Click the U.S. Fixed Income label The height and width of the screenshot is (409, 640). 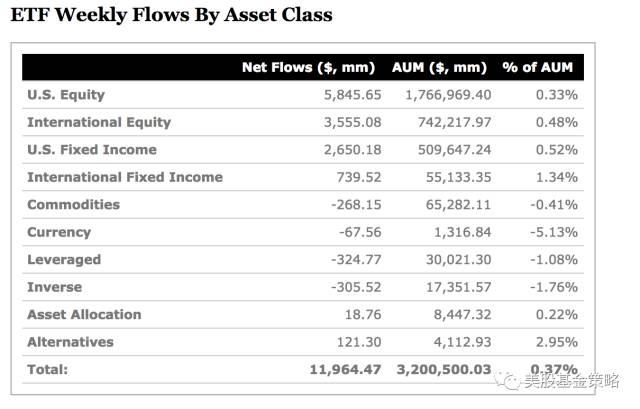(92, 150)
